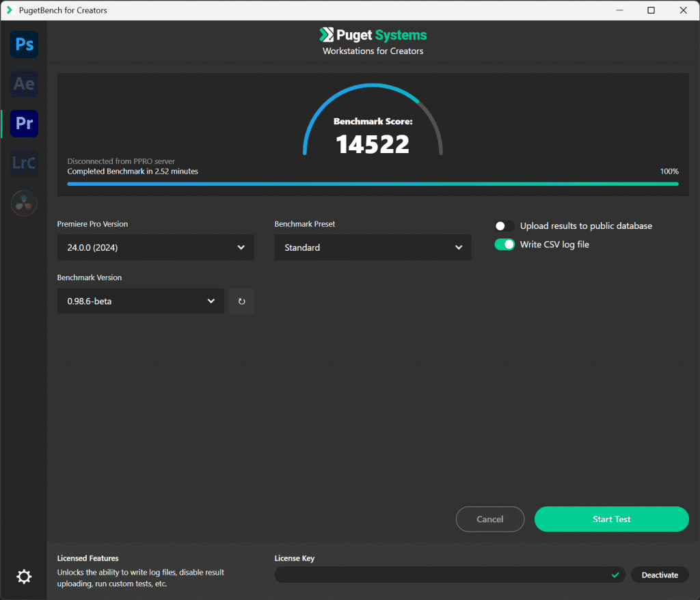This screenshot has height=600, width=700.
Task: Enable Upload results to public database
Action: pyautogui.click(x=504, y=226)
